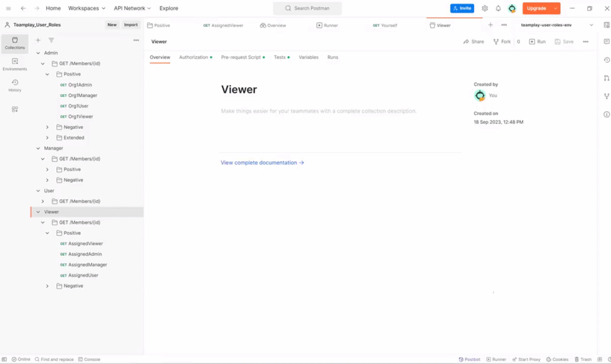Click the Invite button

click(x=462, y=8)
